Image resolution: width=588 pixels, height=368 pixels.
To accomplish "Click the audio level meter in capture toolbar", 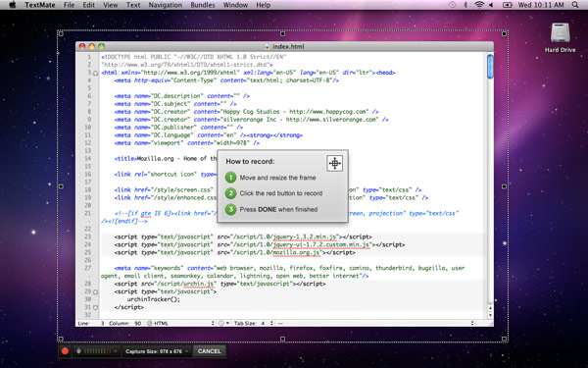I will pyautogui.click(x=97, y=351).
